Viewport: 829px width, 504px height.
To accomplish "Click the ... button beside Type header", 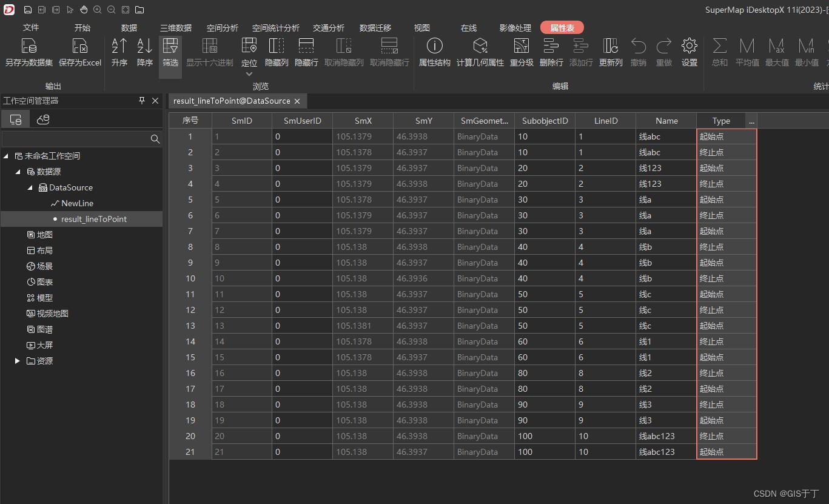I will pyautogui.click(x=752, y=121).
